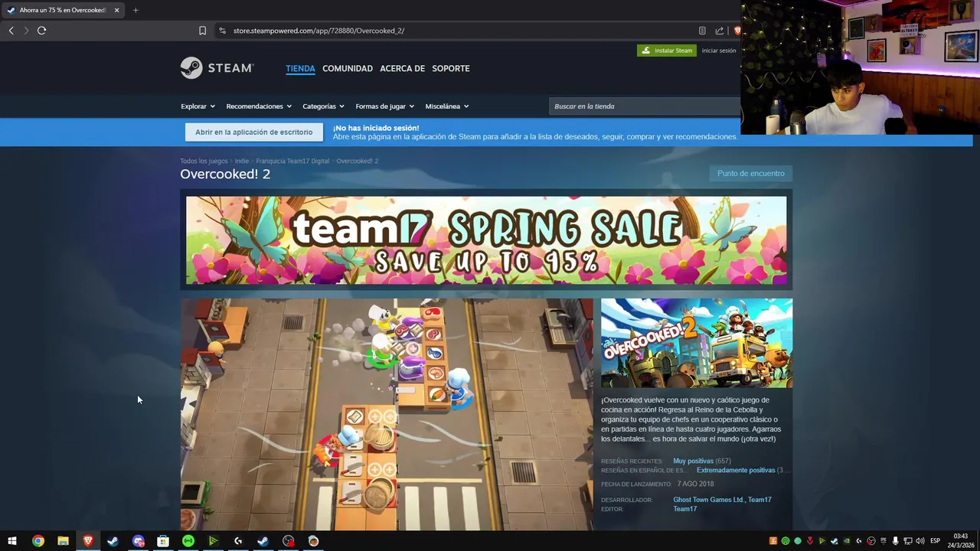Click the bookmark icon in the address bar
This screenshot has width=980, height=551.
202,31
